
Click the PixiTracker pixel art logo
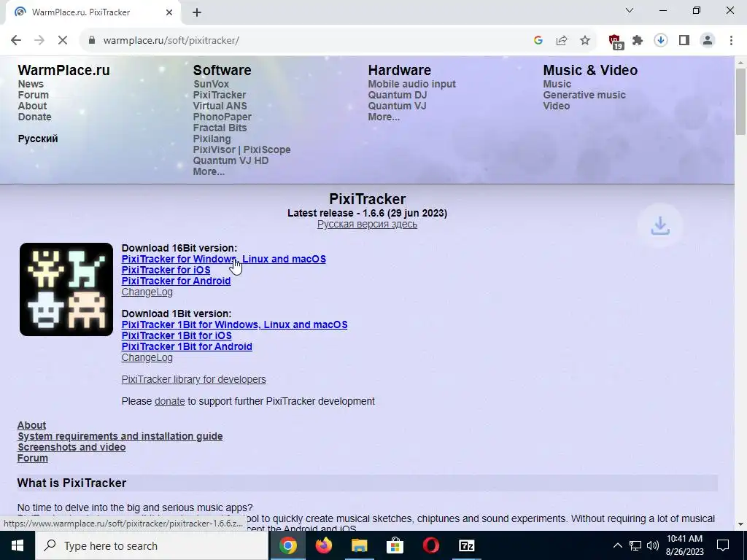(x=66, y=289)
